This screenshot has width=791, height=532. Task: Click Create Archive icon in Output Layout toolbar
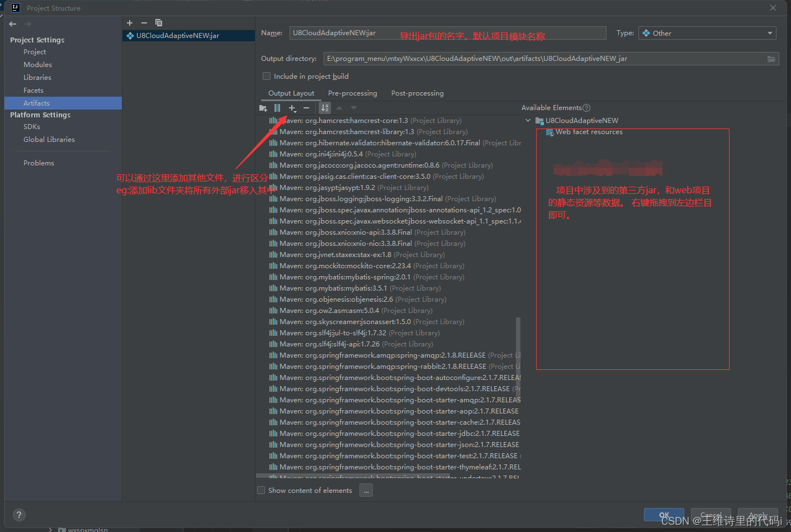(x=277, y=108)
